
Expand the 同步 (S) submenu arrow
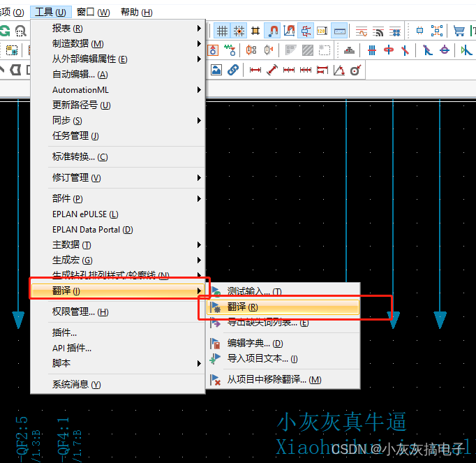coord(199,120)
